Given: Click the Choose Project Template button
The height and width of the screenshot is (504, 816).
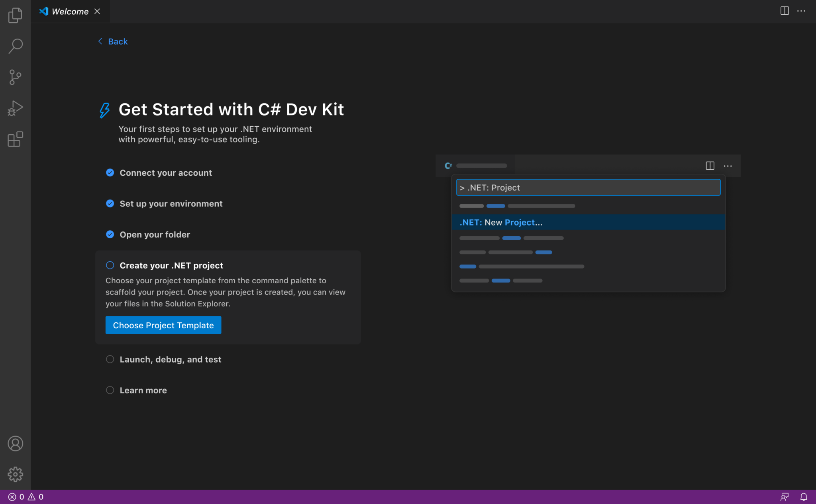Looking at the screenshot, I should point(163,325).
